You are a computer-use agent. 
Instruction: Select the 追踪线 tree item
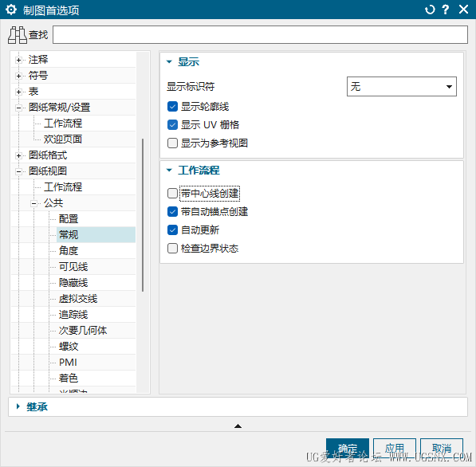[x=73, y=314]
